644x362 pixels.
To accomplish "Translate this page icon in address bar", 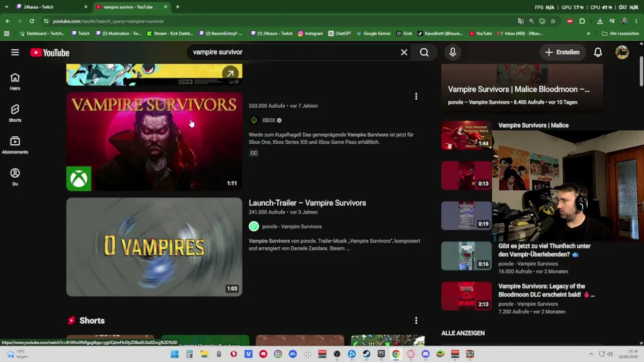I will (521, 21).
